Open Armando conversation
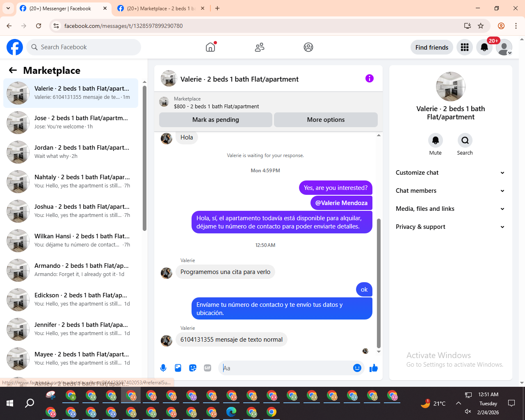The height and width of the screenshot is (420, 525). (71, 270)
